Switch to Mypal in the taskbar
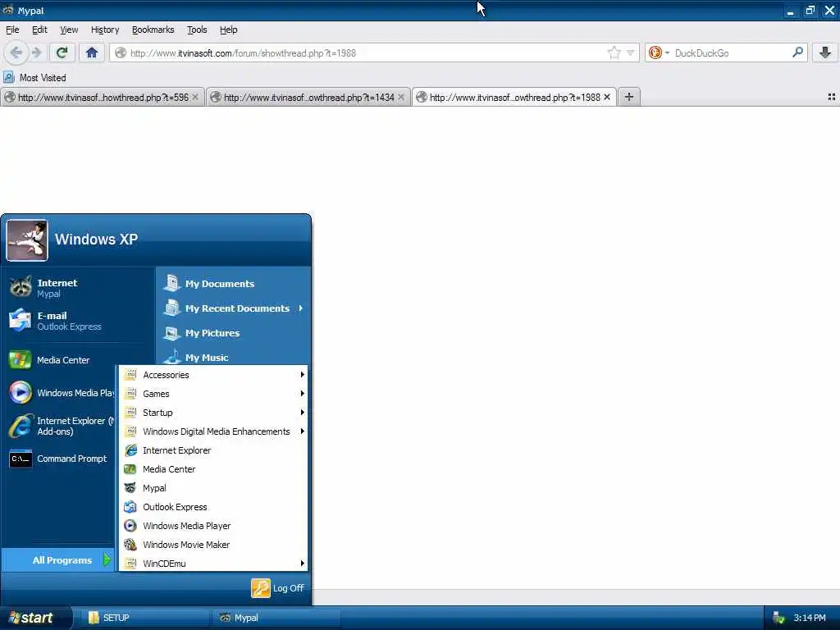The width and height of the screenshot is (840, 630). pos(276,618)
